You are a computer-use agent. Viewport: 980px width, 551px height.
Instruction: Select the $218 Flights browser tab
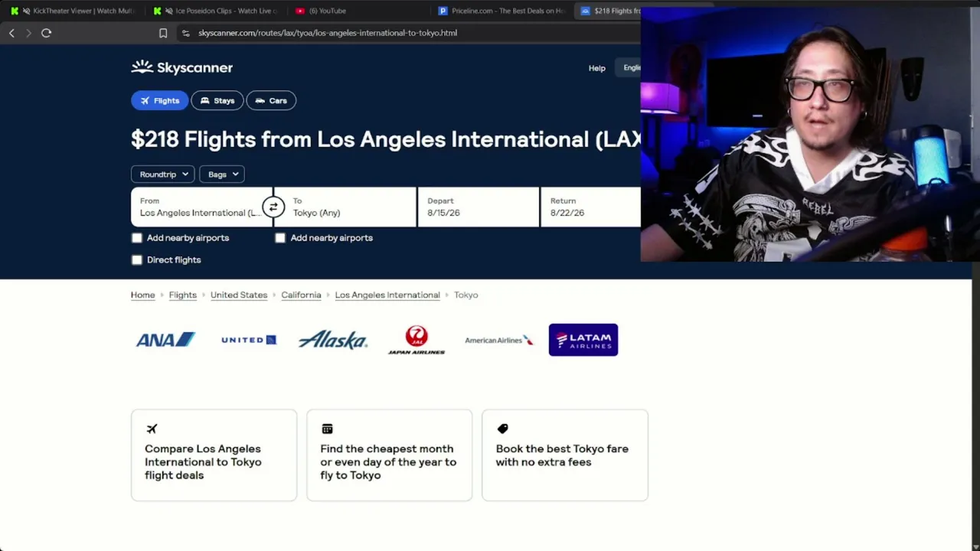point(609,11)
